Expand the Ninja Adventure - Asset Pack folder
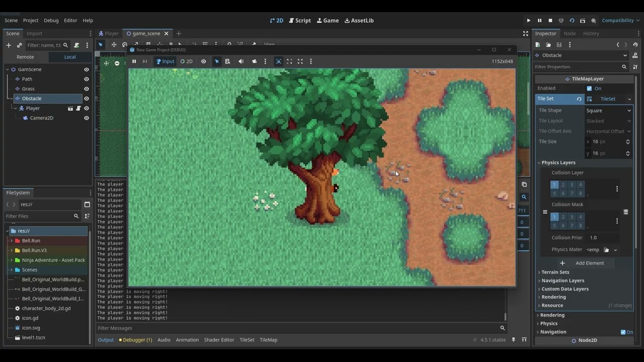The height and width of the screenshot is (362, 644). [x=12, y=260]
